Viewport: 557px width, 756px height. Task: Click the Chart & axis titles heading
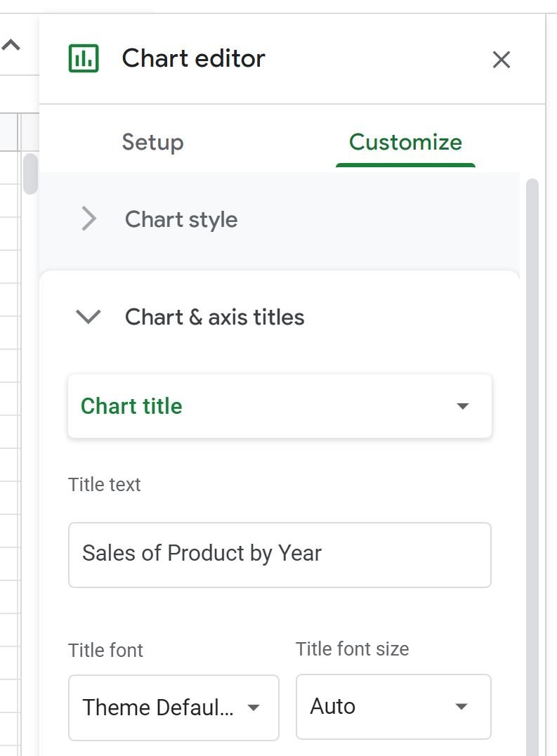tap(214, 318)
